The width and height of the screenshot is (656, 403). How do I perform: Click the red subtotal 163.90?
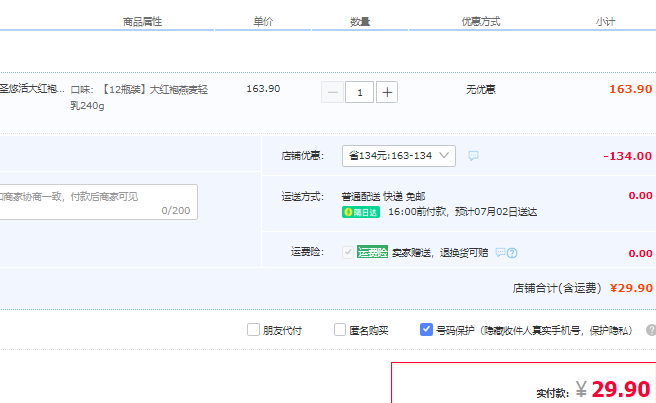[630, 89]
